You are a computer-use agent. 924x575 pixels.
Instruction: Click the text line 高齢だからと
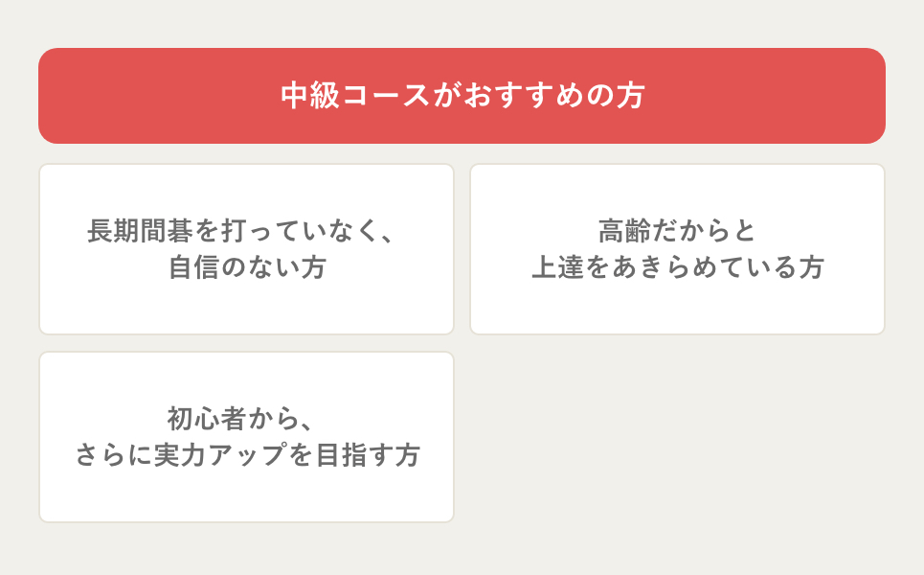(x=677, y=231)
